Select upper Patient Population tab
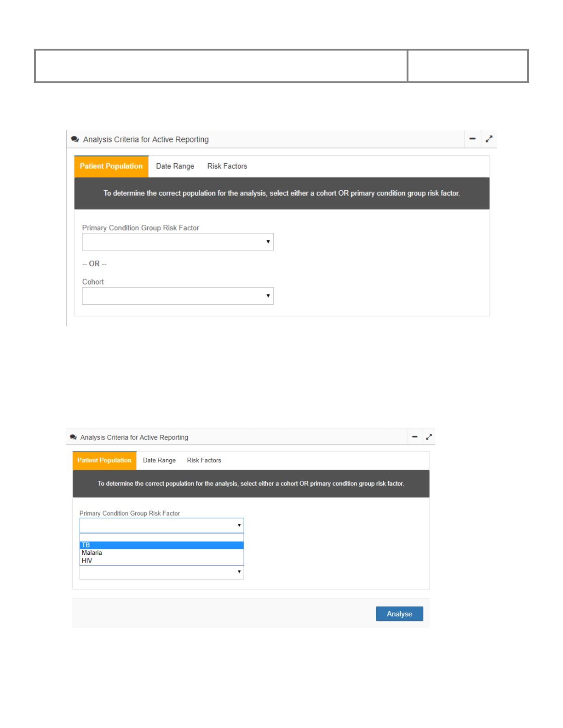This screenshot has width=563, height=728. (111, 166)
